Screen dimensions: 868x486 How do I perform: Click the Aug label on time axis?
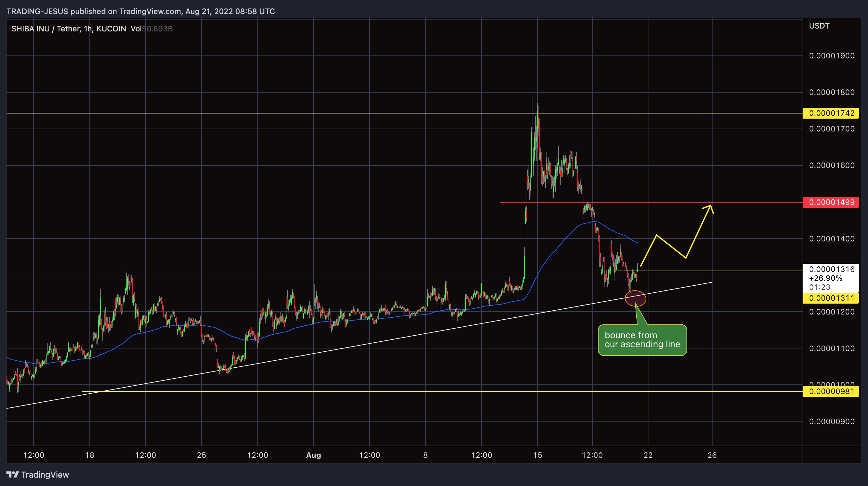click(x=313, y=455)
